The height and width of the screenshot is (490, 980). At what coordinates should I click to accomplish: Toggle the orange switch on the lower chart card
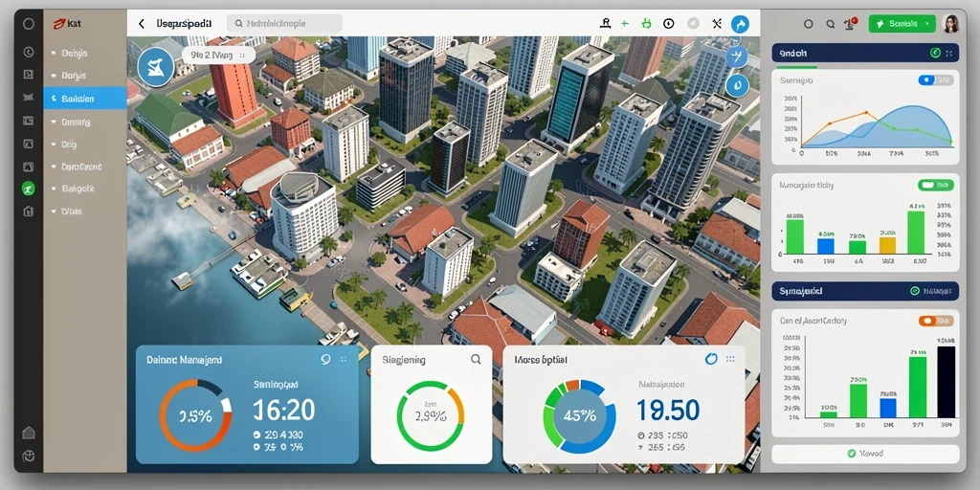[936, 321]
